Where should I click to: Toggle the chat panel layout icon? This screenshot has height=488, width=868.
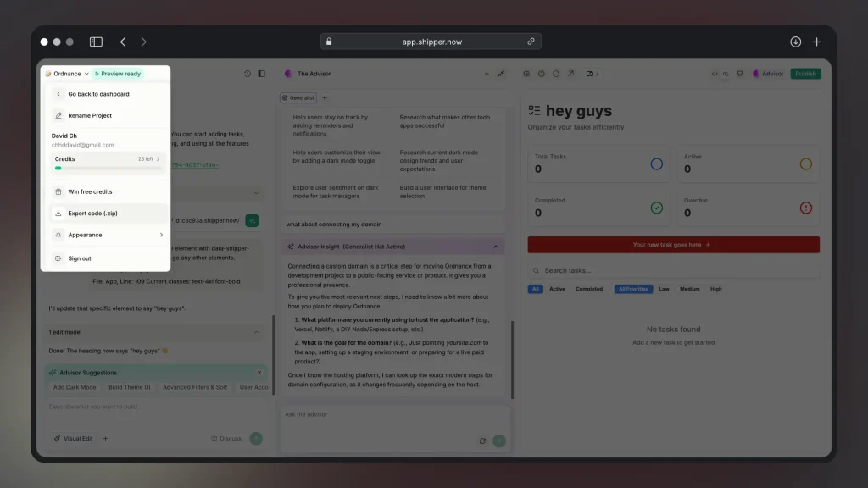pyautogui.click(x=262, y=74)
